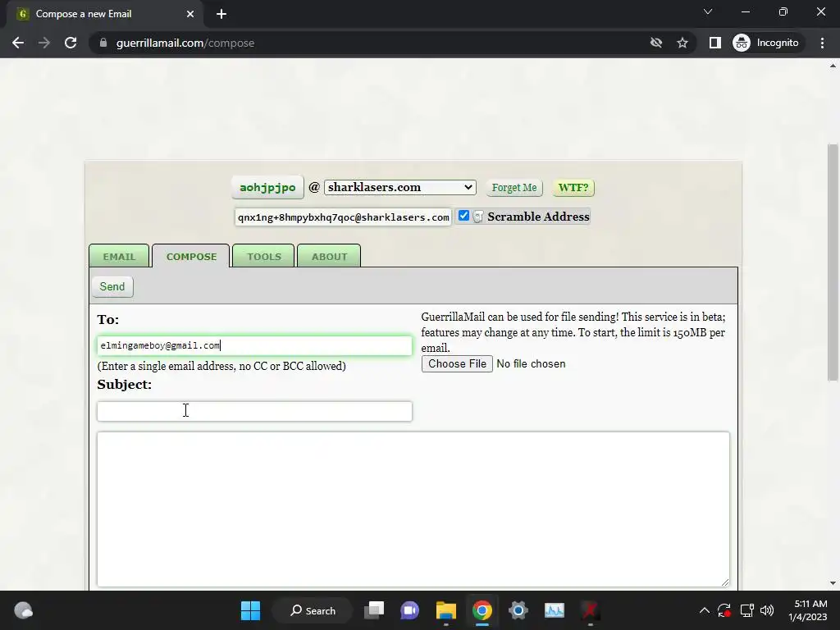The image size is (840, 630).
Task: Launch the Chat app from the taskbar
Action: pos(410,610)
